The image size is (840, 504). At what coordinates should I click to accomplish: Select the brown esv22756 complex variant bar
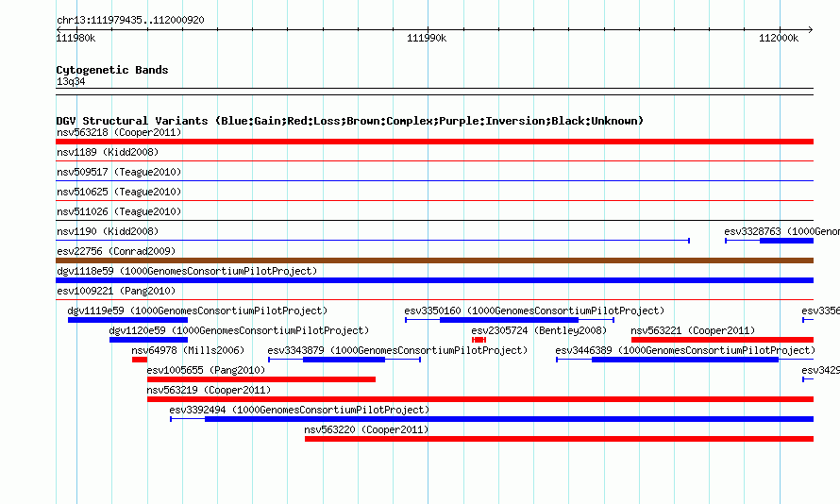pos(434,260)
